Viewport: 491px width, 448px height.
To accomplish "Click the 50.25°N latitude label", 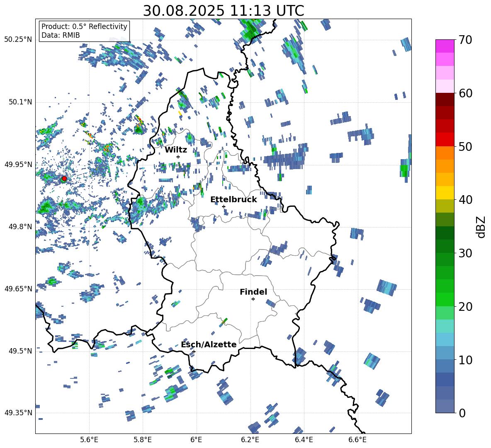I will pos(18,40).
